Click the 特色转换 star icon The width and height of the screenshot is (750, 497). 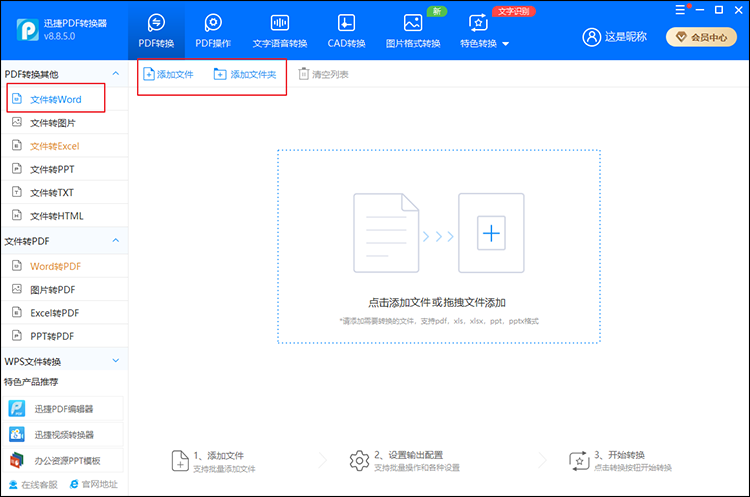pos(478,22)
